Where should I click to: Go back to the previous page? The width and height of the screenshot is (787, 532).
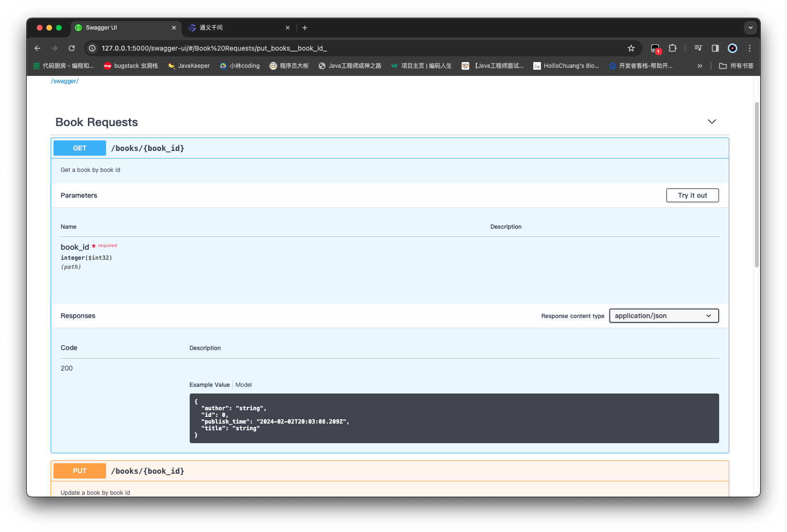37,48
